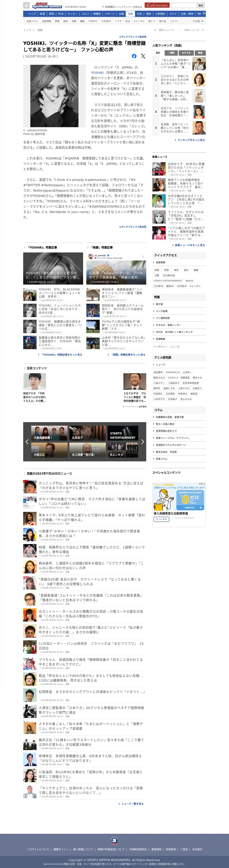
Task: Open the 山田優 Hawaii feature image card
Action: 116,268
